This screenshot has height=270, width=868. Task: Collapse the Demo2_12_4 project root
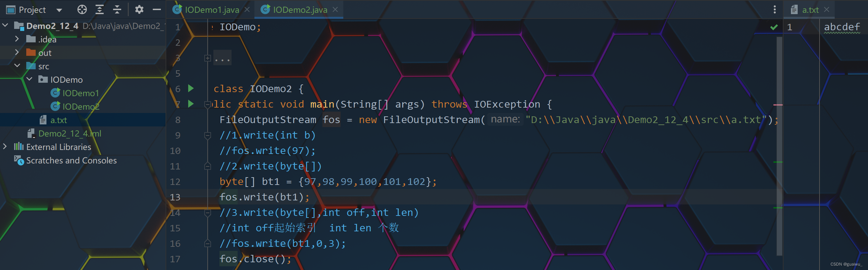pyautogui.click(x=5, y=25)
